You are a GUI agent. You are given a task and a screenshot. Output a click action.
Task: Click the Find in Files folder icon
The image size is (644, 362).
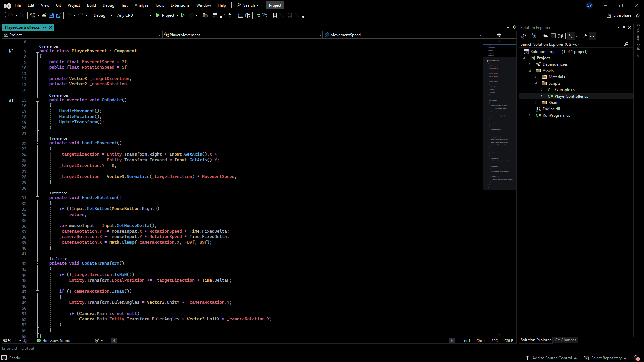205,15
